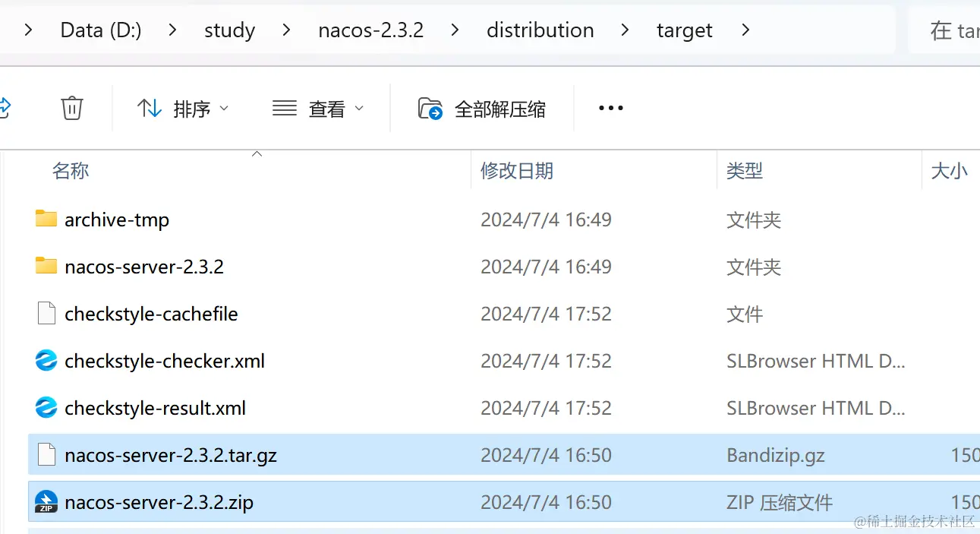Click the date of nacos-server-2.3.2.zip row
Viewport: 980px width, 534px height.
(x=546, y=503)
